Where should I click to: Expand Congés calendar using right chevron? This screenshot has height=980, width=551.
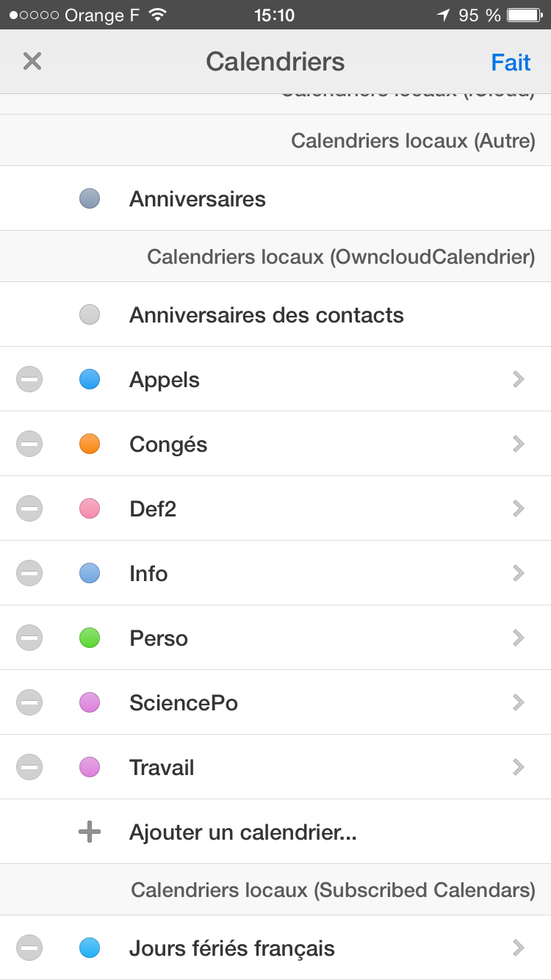tap(519, 444)
